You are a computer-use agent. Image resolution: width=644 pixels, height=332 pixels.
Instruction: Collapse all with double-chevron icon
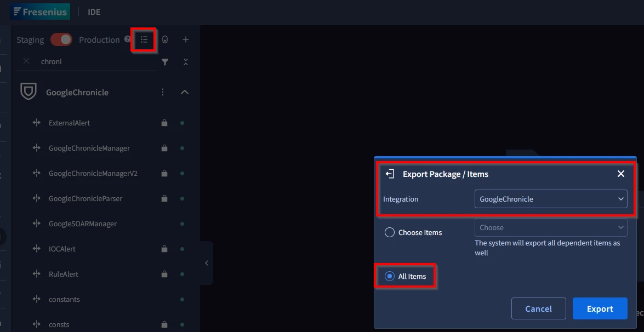coord(186,62)
